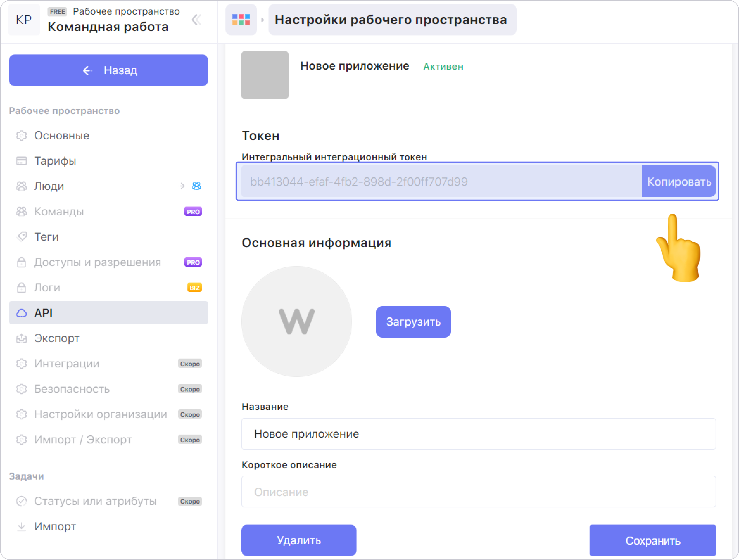The width and height of the screenshot is (739, 560).
Task: Click the card icon beside Тарифы
Action: (22, 161)
